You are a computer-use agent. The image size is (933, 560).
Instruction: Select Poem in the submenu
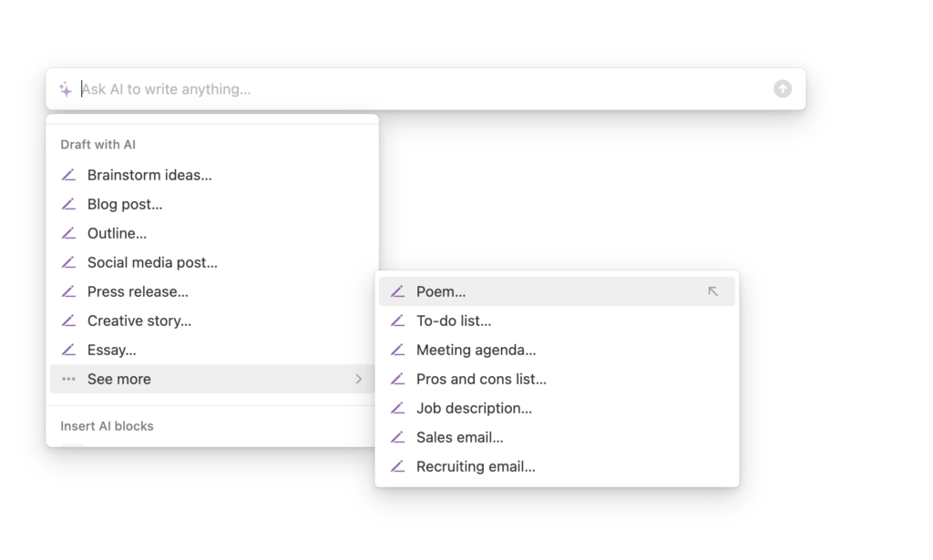tap(441, 291)
